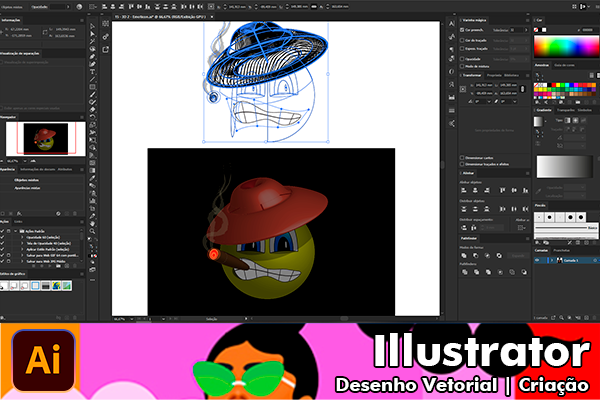
Task: Switch to Bibliotecas tab
Action: 511,75
